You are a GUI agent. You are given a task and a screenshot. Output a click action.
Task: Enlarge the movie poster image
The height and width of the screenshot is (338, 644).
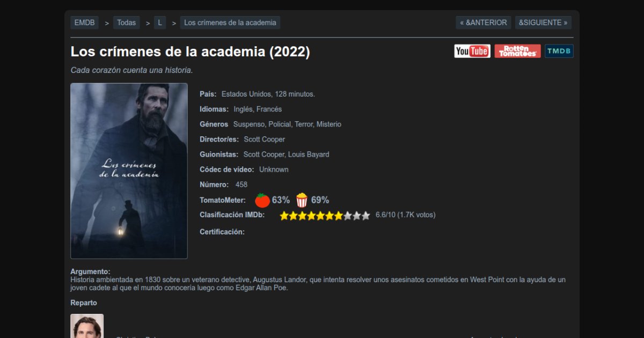click(129, 171)
